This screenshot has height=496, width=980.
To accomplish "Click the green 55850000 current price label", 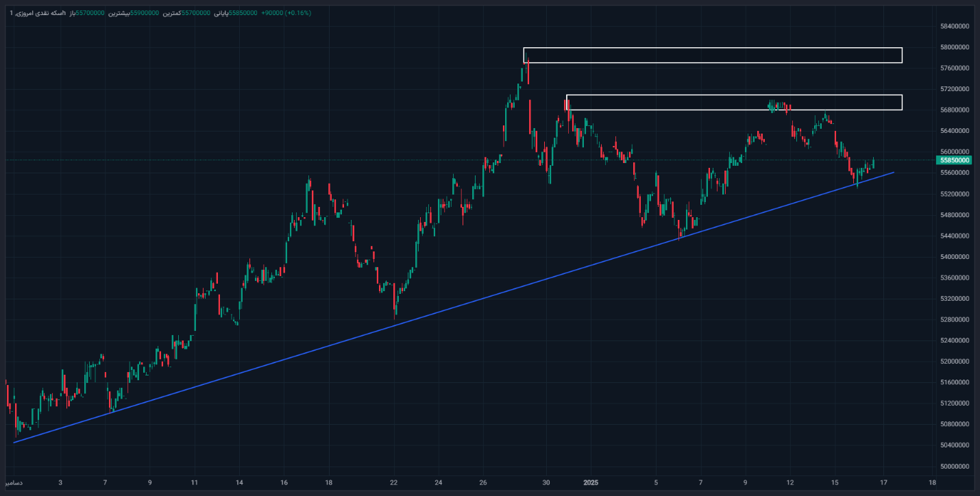I will (955, 160).
